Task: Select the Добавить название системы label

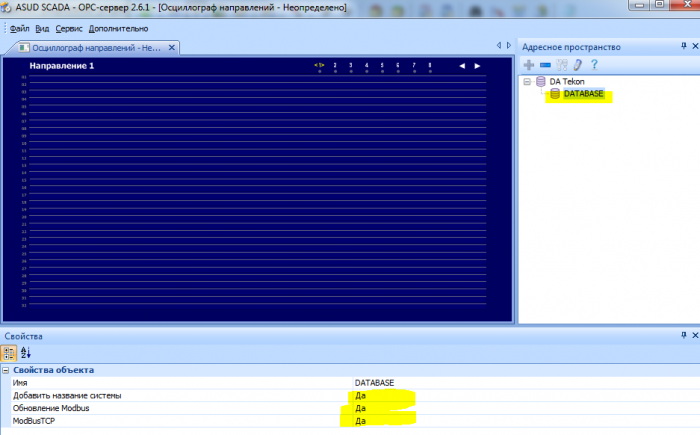Action: coord(67,396)
